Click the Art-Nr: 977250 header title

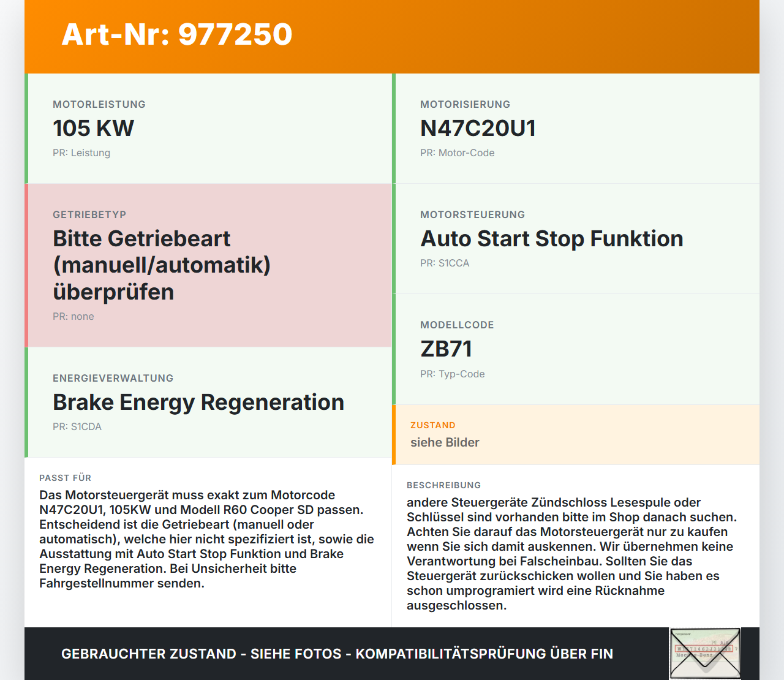click(177, 34)
